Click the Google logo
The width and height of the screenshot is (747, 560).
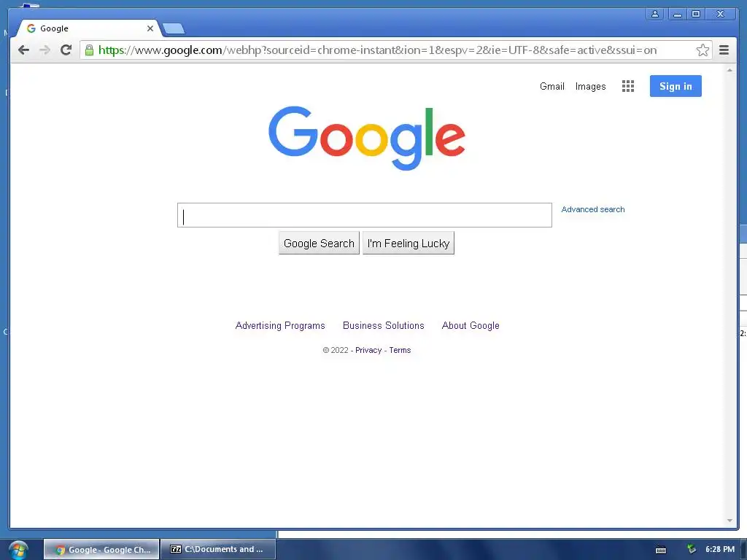(366, 138)
